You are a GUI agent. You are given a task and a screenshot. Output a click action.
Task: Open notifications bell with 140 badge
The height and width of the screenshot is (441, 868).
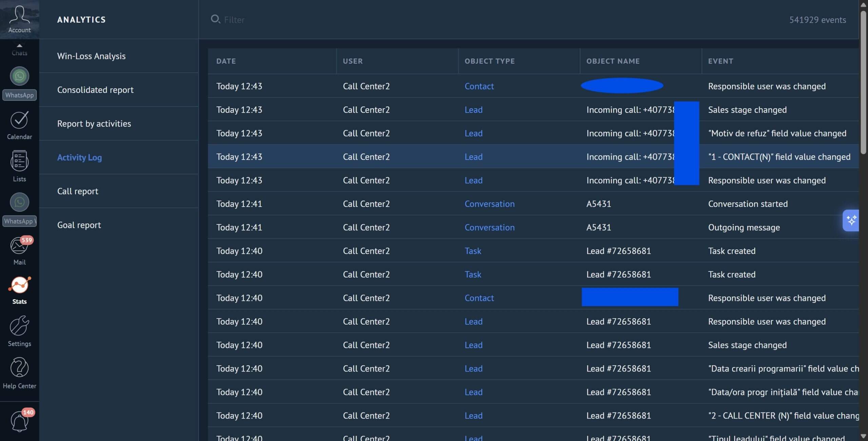[19, 421]
